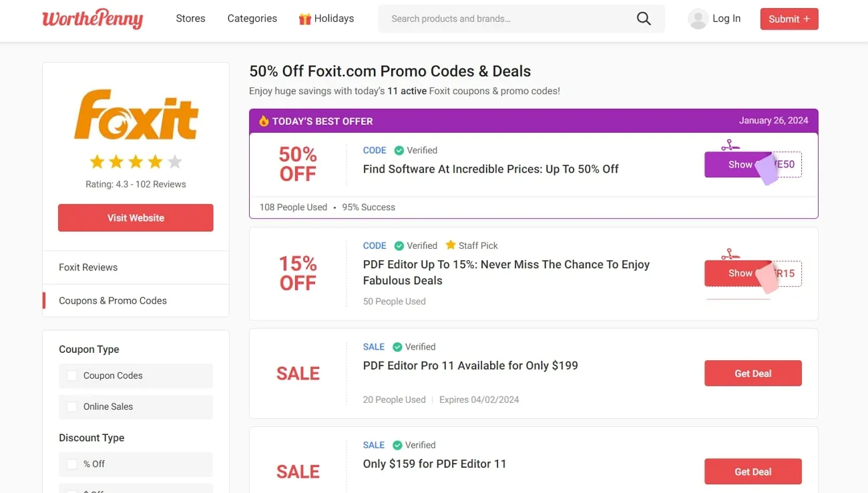Open the Stores menu

(x=190, y=18)
